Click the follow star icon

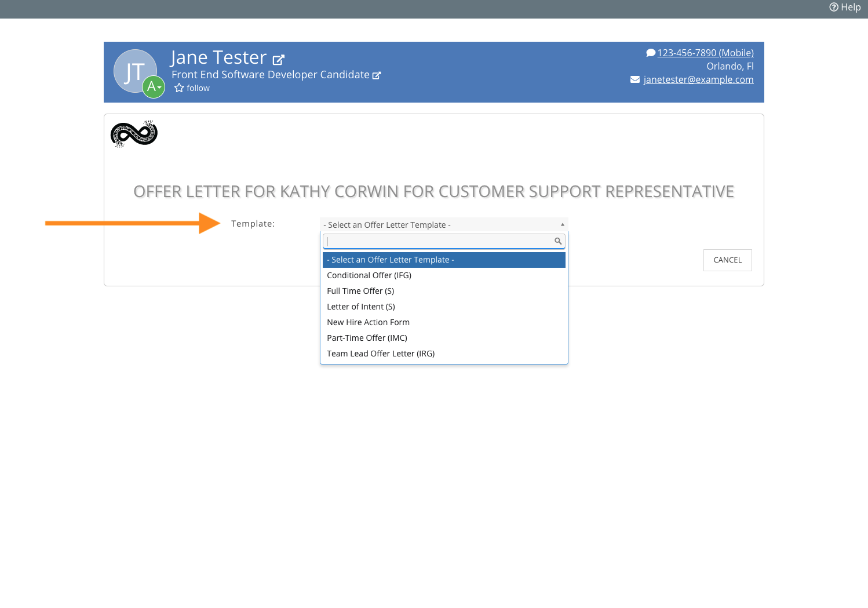click(x=179, y=88)
